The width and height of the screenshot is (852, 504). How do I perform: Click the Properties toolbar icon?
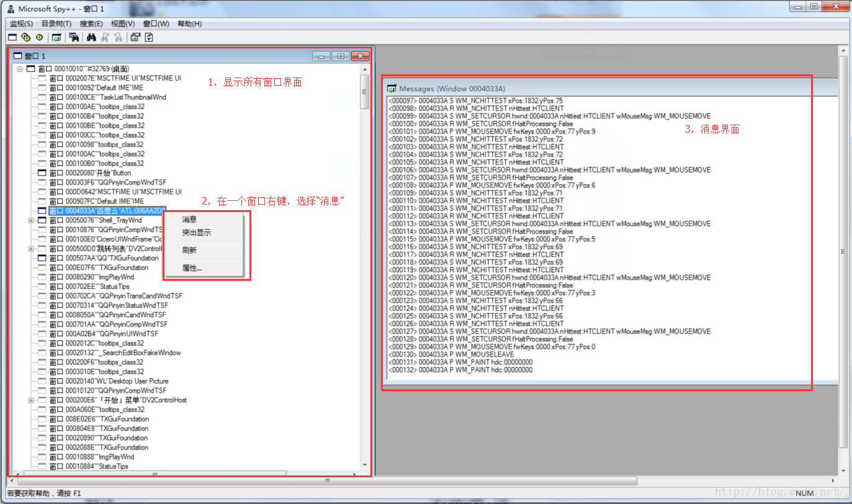[x=135, y=37]
